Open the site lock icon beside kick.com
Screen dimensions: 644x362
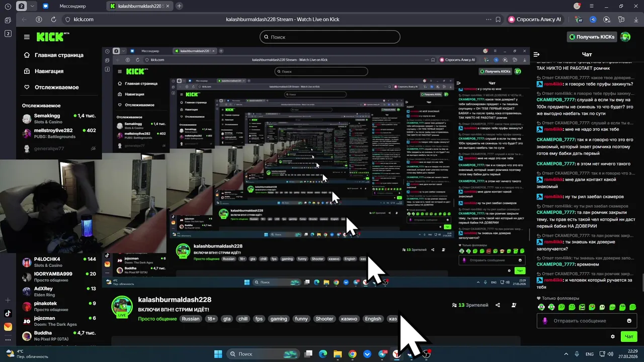[x=68, y=19]
